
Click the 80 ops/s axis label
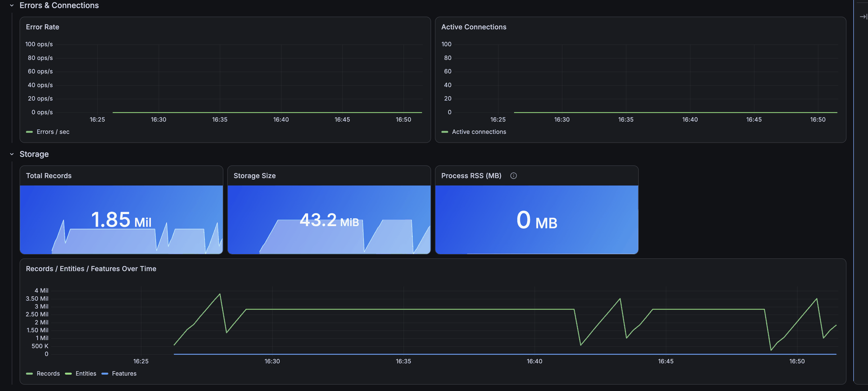40,58
